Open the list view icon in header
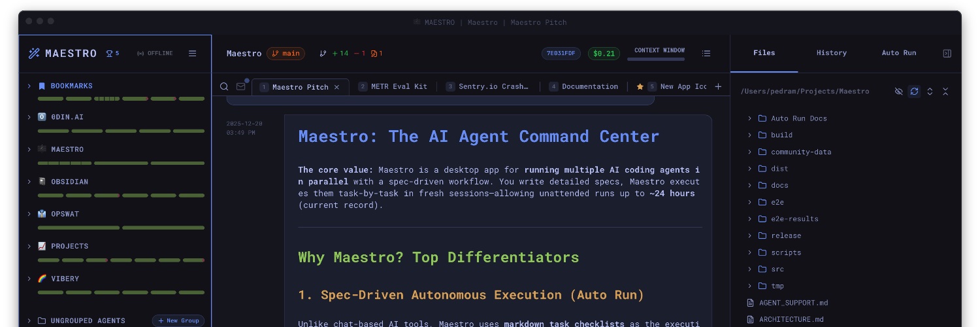 pyautogui.click(x=706, y=54)
